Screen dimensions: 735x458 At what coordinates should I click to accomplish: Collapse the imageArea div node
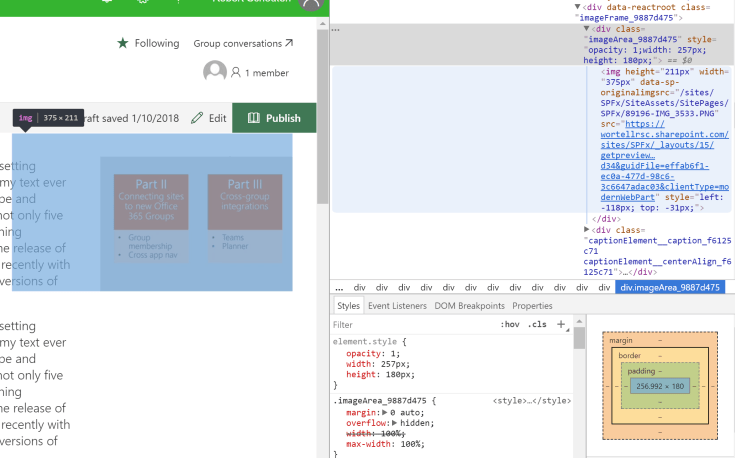click(x=587, y=29)
